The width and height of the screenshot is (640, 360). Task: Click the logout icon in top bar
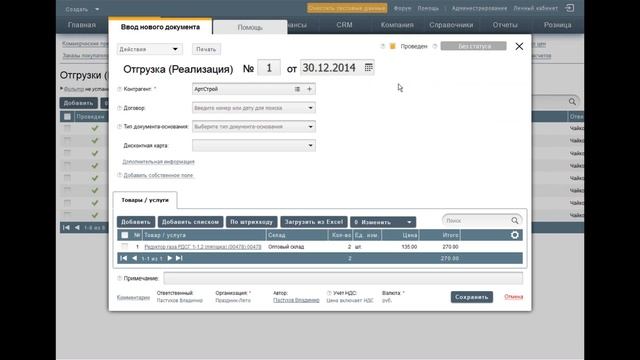pyautogui.click(x=570, y=8)
